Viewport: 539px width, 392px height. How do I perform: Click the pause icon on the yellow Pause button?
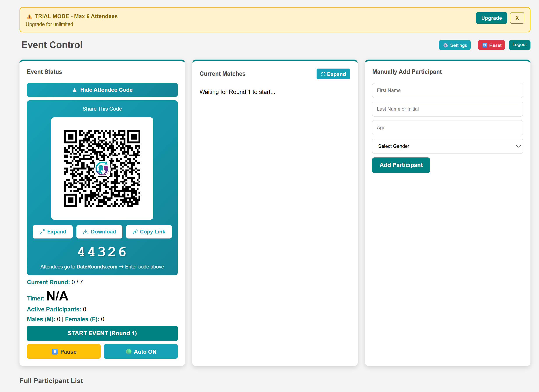point(55,351)
